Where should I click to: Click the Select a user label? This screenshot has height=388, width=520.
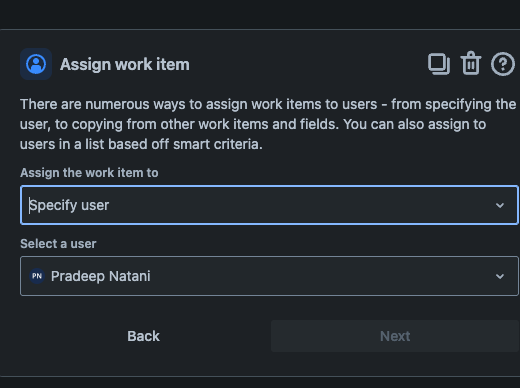(x=58, y=244)
